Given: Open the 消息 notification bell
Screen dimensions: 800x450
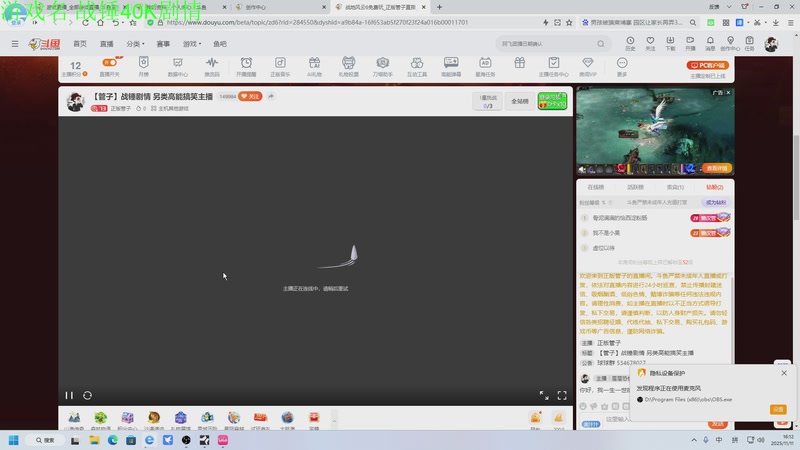Looking at the screenshot, I should [x=710, y=43].
